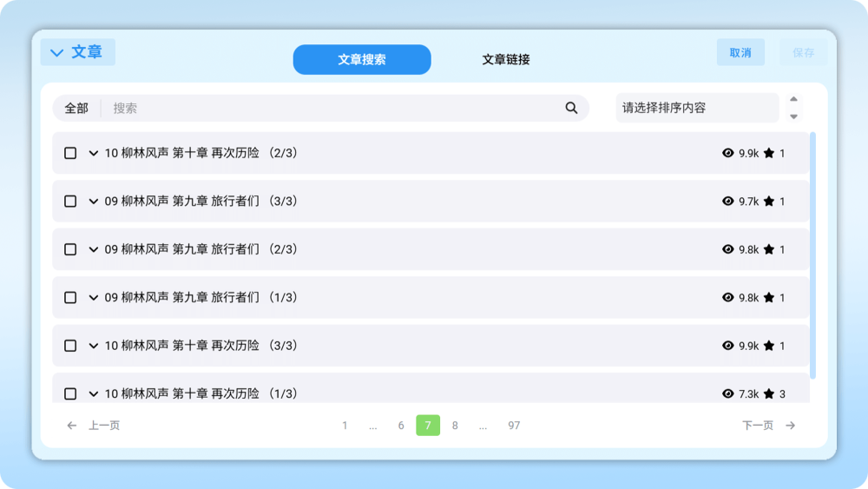Expand the 第十章 再次历险 (3/3) row
Viewport: 868px width, 489px height.
click(x=94, y=346)
